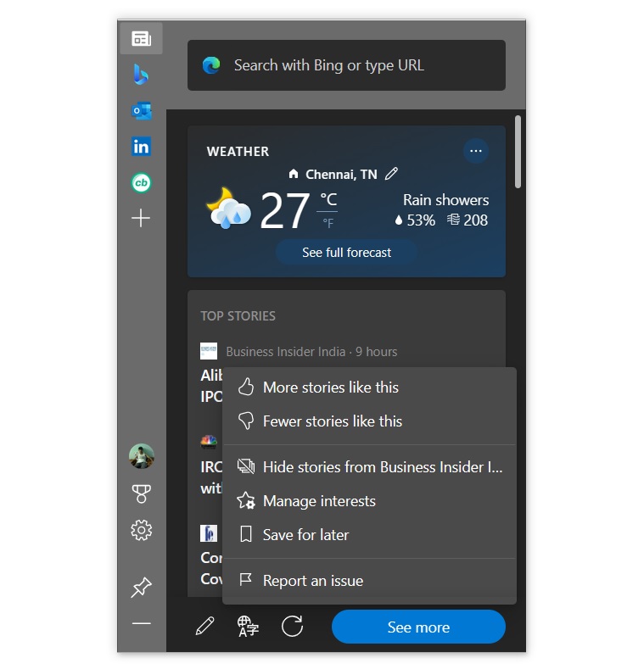The height and width of the screenshot is (669, 644).
Task: Click the Edge logo in search box
Action: coord(211,65)
